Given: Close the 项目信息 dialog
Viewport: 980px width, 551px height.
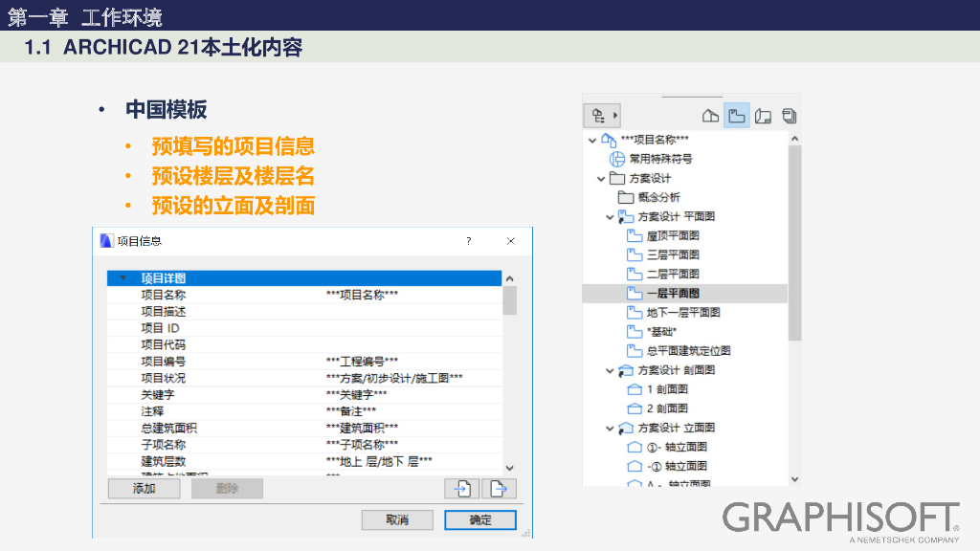Looking at the screenshot, I should click(511, 241).
